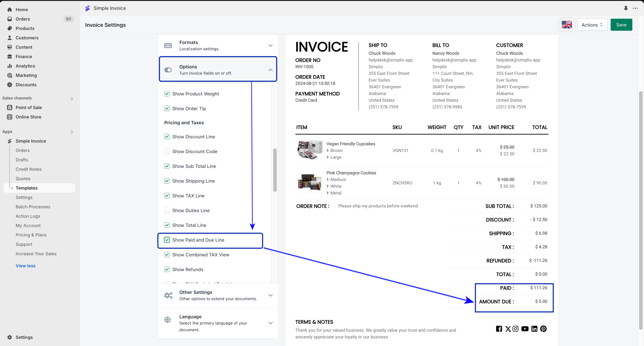Viewport: 644px width, 346px height.
Task: Click the YouTube icon in invoice footer
Action: pyautogui.click(x=525, y=329)
